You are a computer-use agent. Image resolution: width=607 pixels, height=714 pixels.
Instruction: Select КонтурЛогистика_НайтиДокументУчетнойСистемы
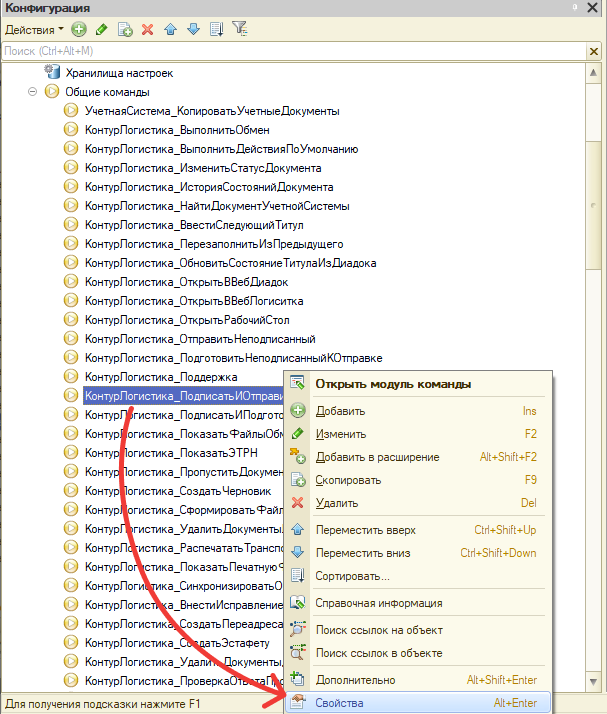pyautogui.click(x=217, y=206)
